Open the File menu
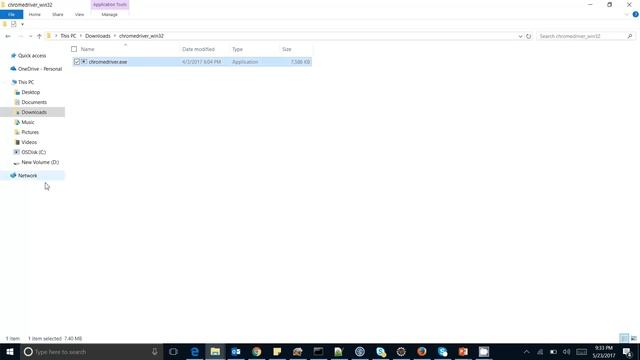 point(11,14)
